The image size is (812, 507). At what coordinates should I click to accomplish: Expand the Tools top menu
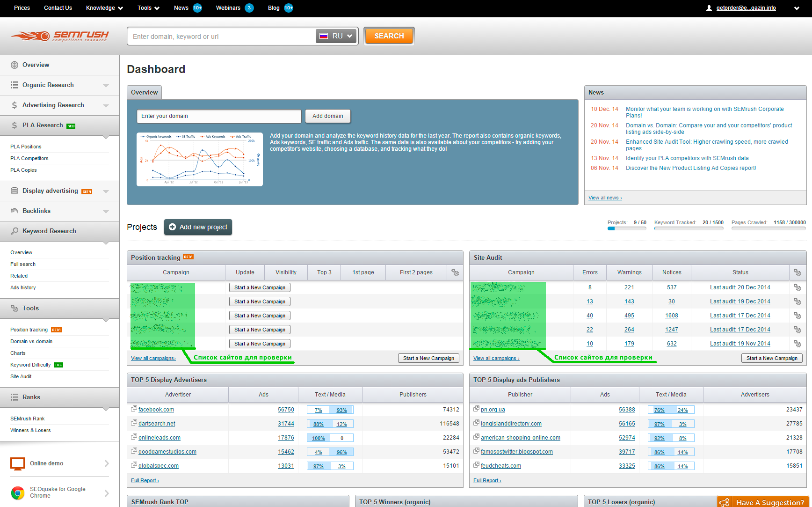coord(149,8)
